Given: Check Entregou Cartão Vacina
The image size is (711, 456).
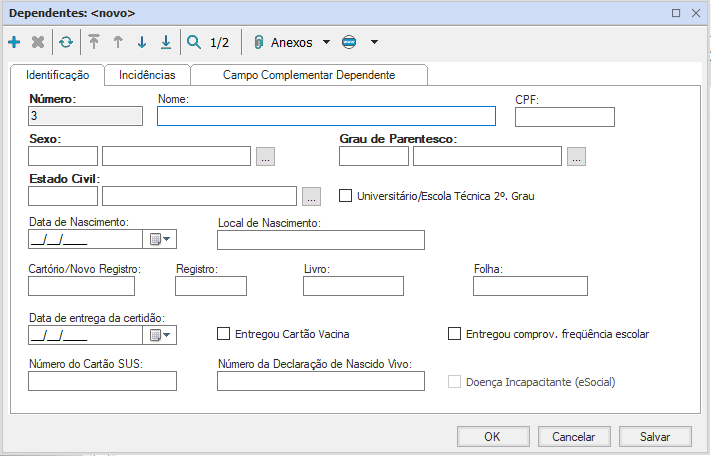Looking at the screenshot, I should pyautogui.click(x=224, y=334).
